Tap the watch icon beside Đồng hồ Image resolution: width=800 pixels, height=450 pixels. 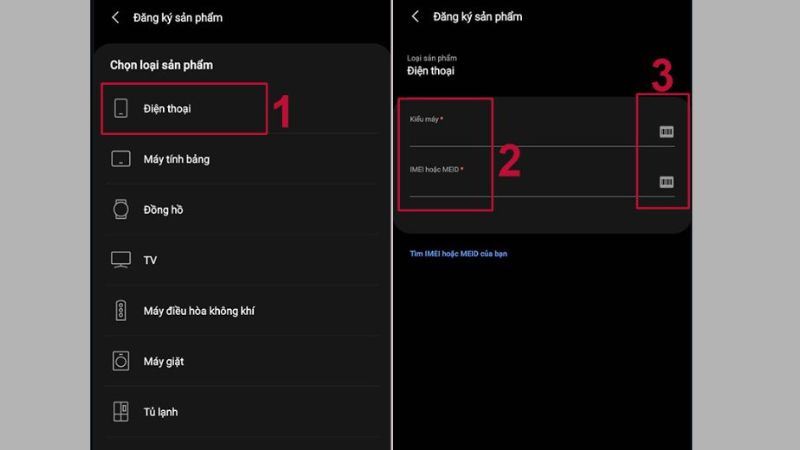[x=121, y=209]
